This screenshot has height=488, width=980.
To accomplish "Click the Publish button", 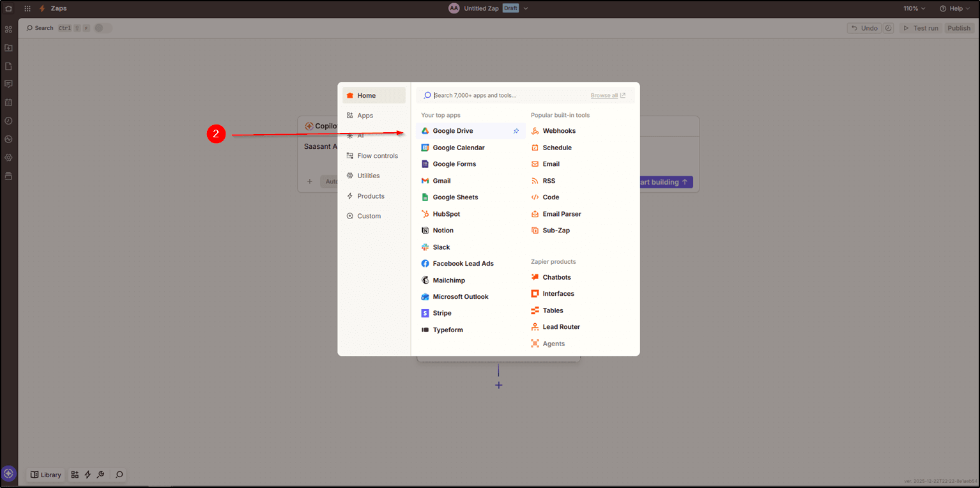I will [958, 28].
